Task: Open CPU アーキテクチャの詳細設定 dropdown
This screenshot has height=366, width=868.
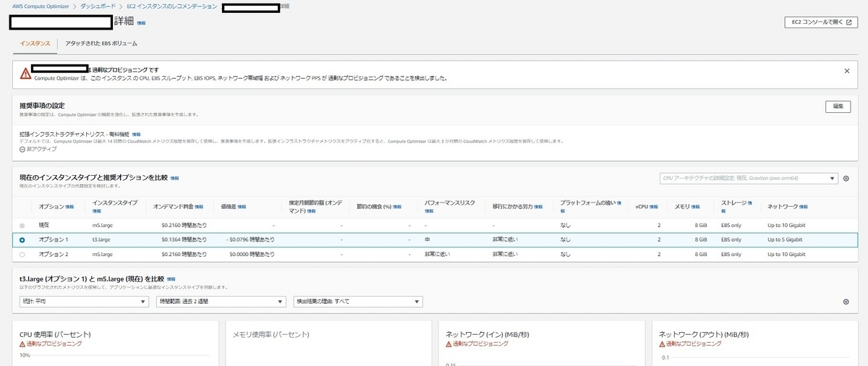Action: click(x=749, y=178)
